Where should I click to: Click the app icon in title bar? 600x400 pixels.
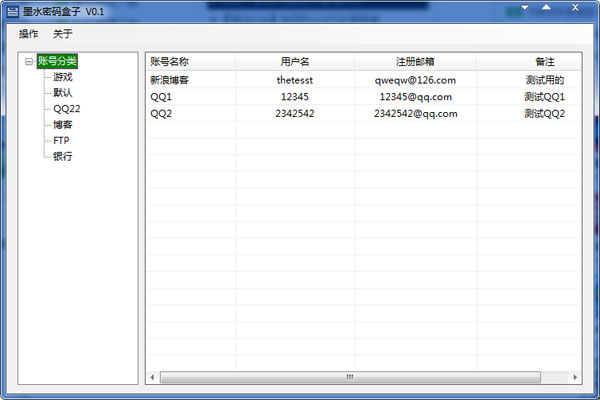pos(11,11)
